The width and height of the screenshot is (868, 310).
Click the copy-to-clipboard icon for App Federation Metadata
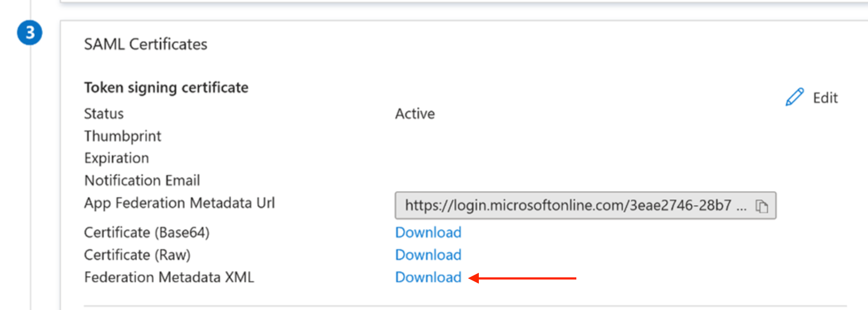click(763, 206)
